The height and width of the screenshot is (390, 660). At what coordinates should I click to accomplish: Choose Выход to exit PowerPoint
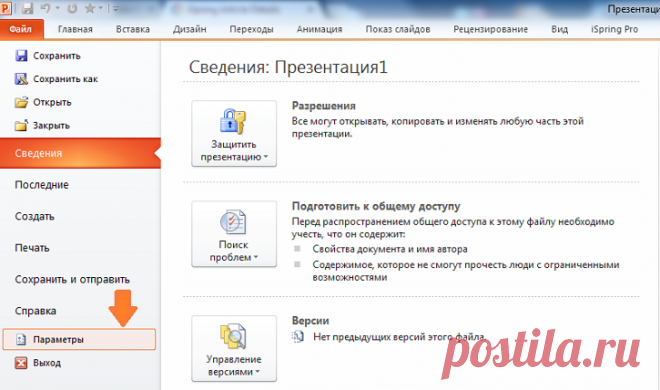pos(47,363)
